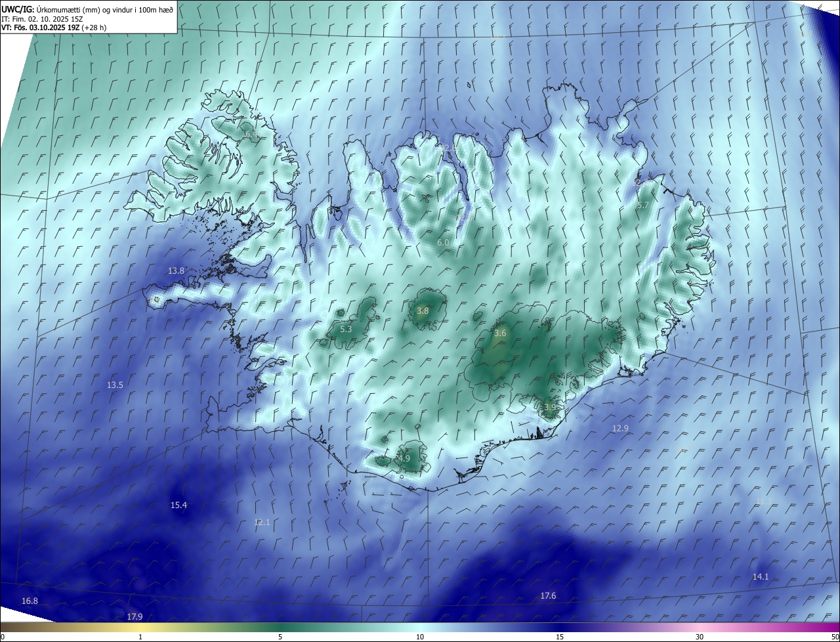
Task: Click the 16.8 value label
Action: tap(30, 601)
